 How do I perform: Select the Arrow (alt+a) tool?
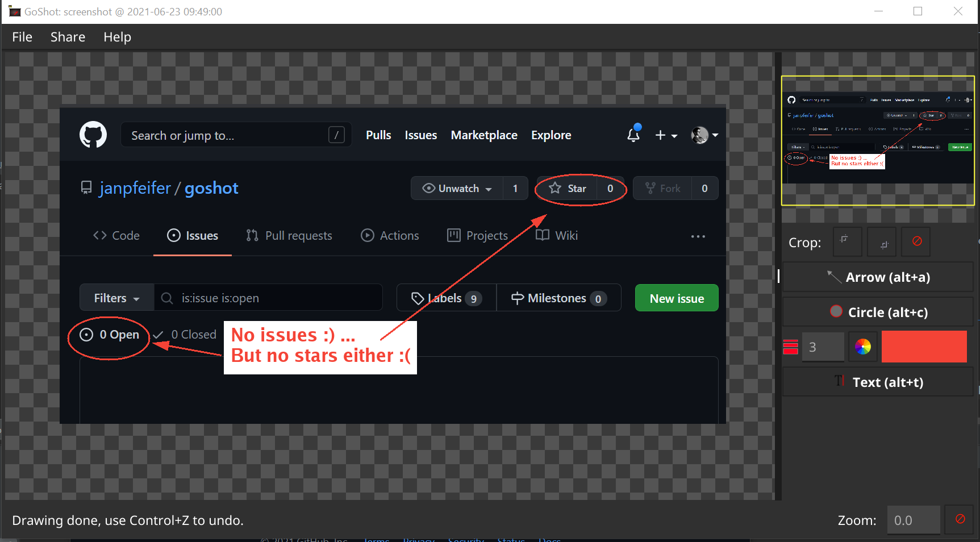[878, 277]
